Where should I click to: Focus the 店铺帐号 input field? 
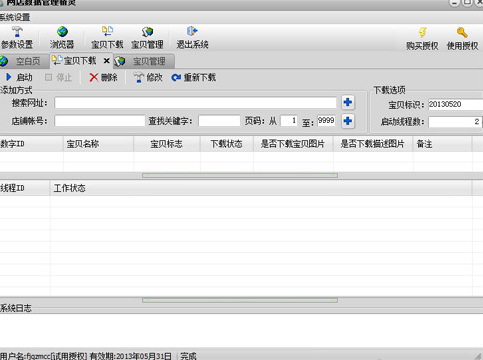pos(100,121)
